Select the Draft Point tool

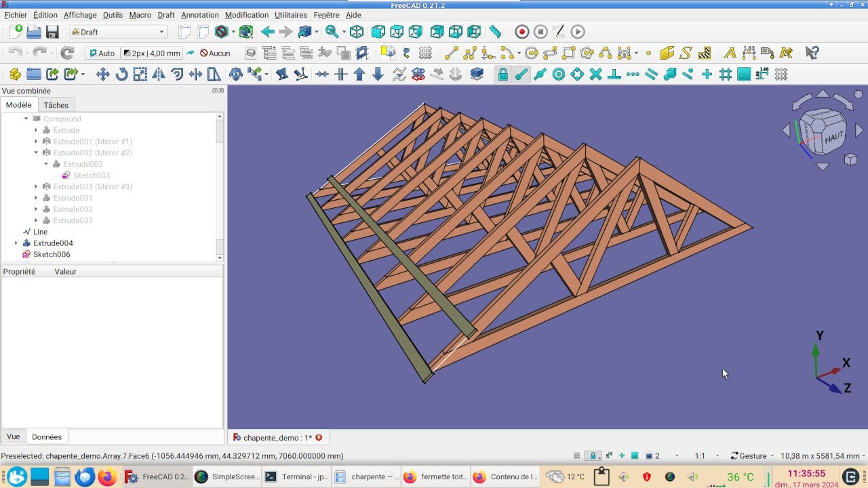tap(648, 53)
